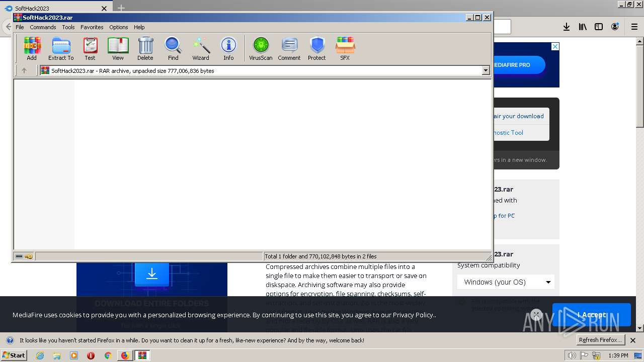This screenshot has height=362, width=644.
Task: Close the SoftHack2023 browser tab
Action: (104, 8)
